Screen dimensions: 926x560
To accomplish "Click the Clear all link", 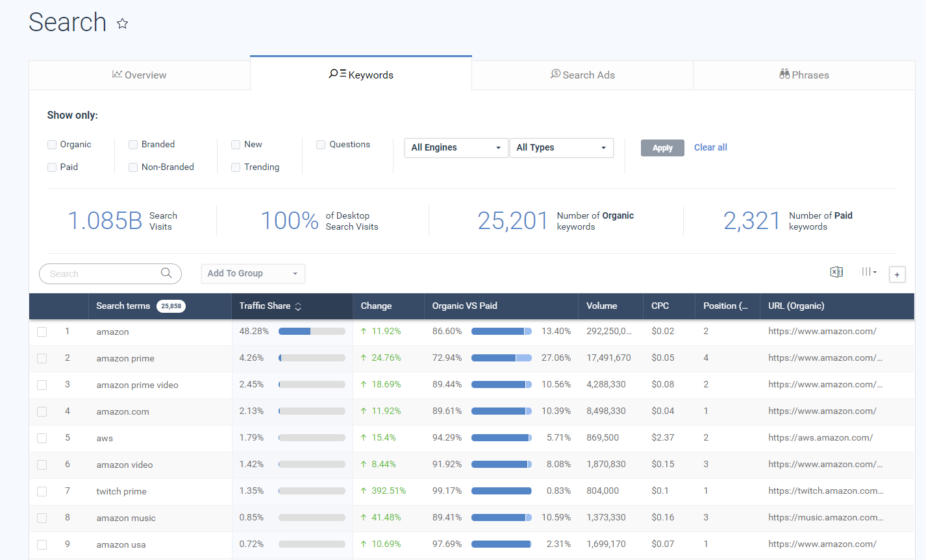I will (710, 147).
